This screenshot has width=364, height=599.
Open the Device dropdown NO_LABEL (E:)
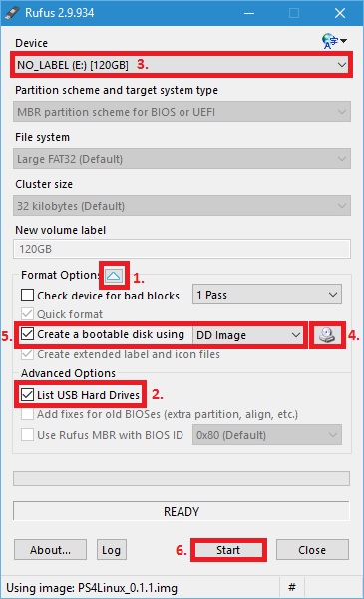[x=182, y=65]
